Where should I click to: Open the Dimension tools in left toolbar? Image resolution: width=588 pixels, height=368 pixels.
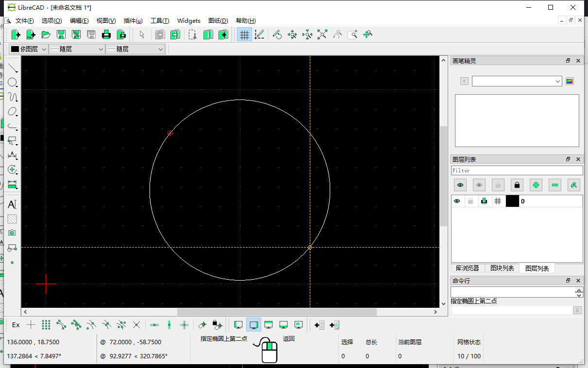(x=13, y=155)
